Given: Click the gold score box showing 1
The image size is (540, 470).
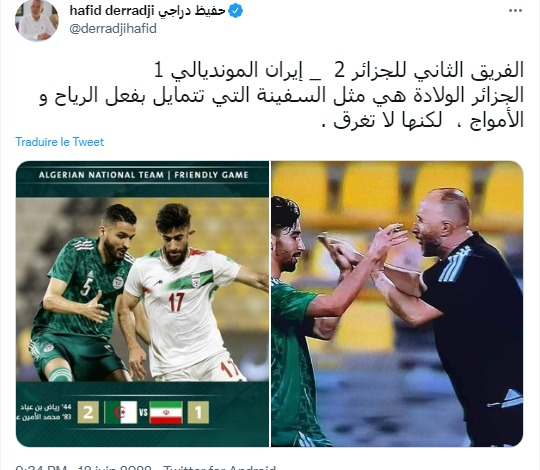Looking at the screenshot, I should click(198, 412).
